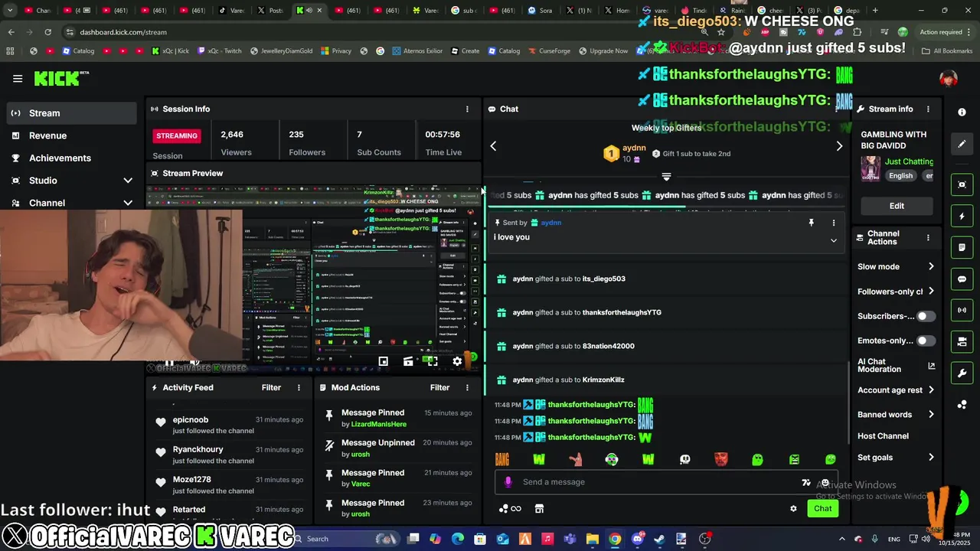This screenshot has height=551, width=980.
Task: Open Steam from the taskbar
Action: 660,539
